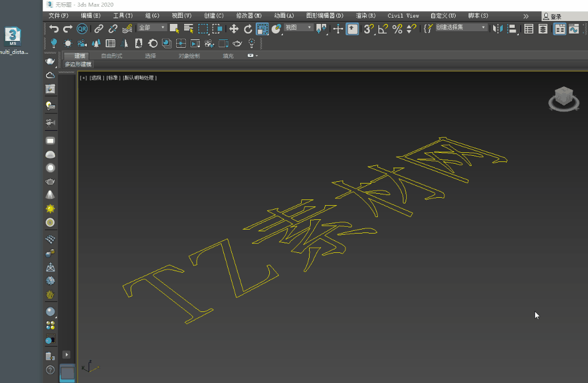Open the 修改器(M) menu
Viewport: 588px width, 383px height.
pyautogui.click(x=249, y=15)
